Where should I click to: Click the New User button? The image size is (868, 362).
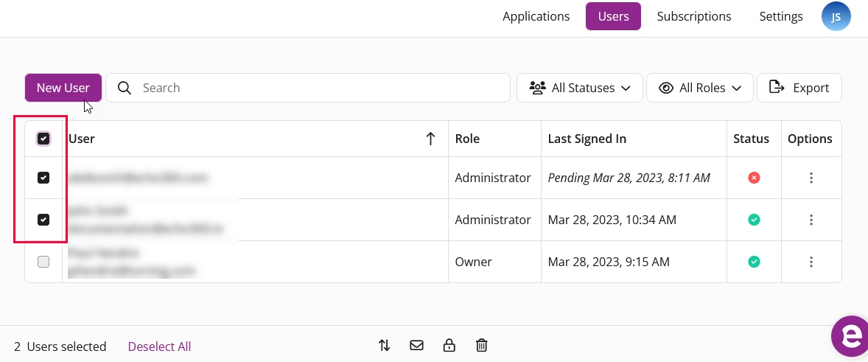63,88
